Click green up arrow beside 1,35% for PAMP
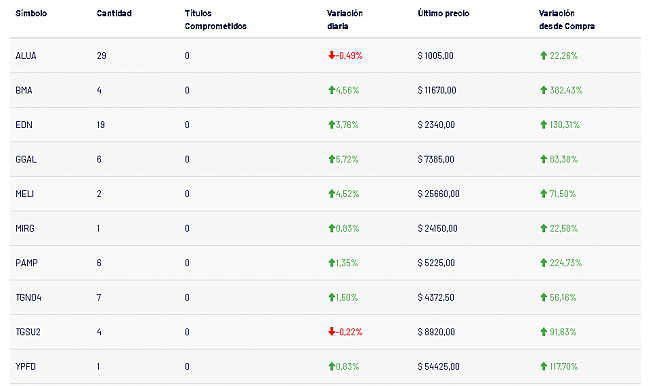 (331, 263)
